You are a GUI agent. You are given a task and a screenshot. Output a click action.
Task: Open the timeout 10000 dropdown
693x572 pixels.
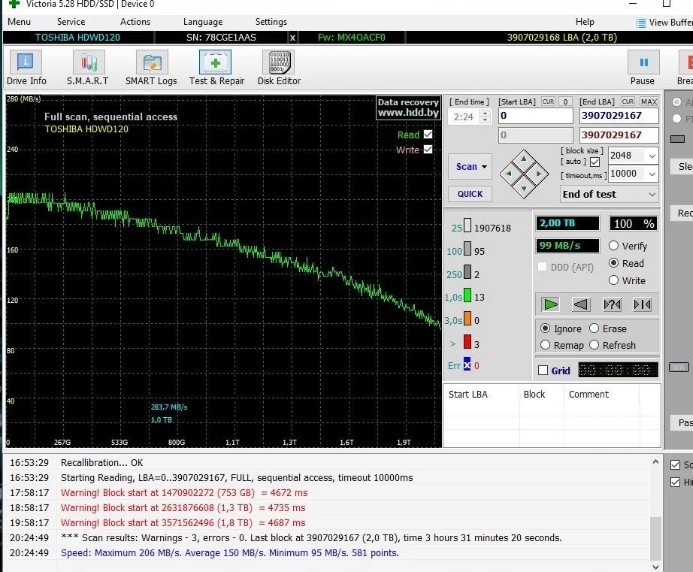633,174
